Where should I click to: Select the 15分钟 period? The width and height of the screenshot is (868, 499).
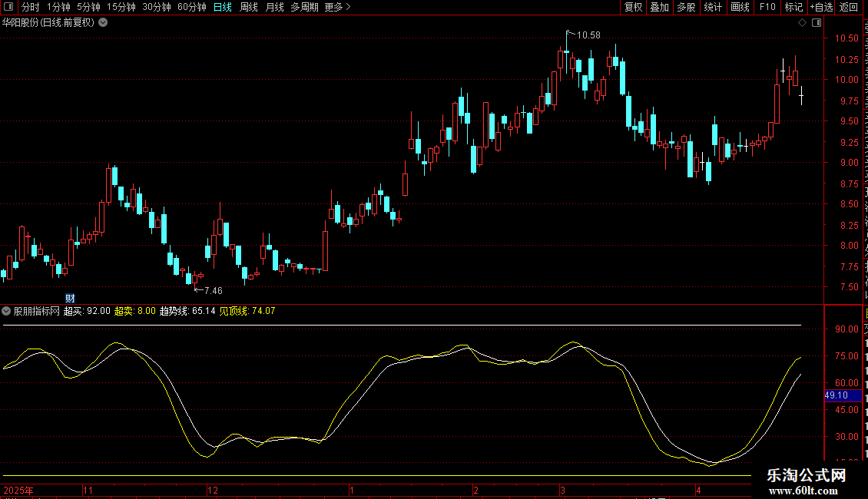pyautogui.click(x=121, y=7)
